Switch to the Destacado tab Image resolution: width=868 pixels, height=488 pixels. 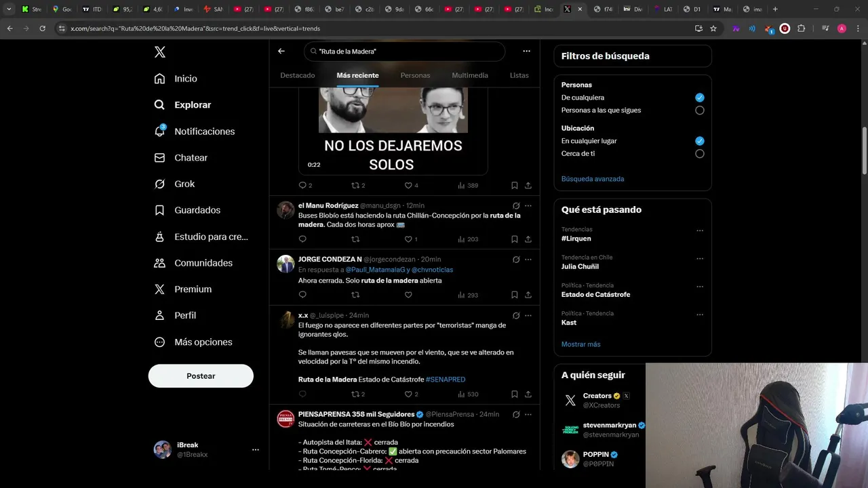pos(298,75)
